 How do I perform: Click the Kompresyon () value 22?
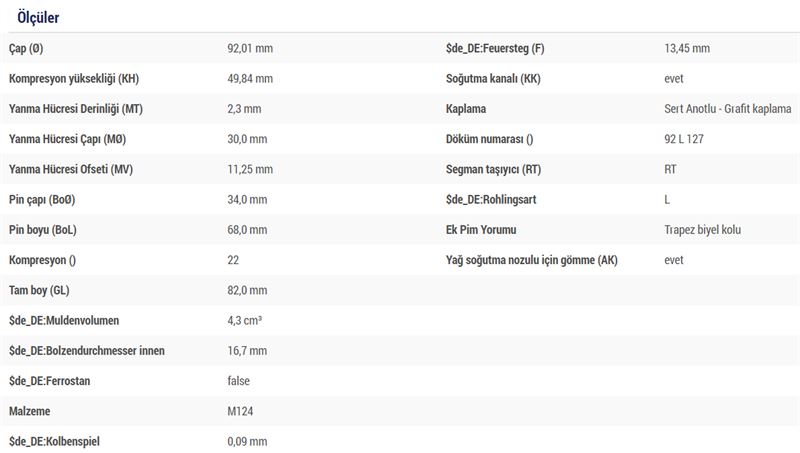coord(233,260)
